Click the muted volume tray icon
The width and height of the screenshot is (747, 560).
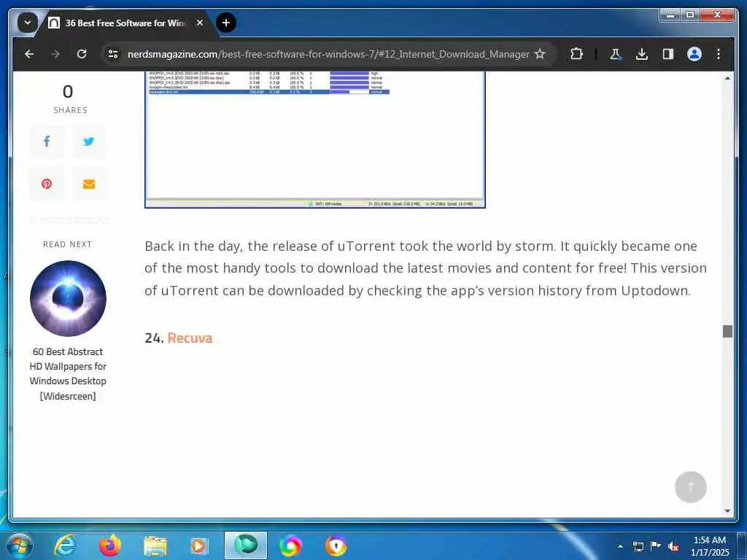coord(673,546)
